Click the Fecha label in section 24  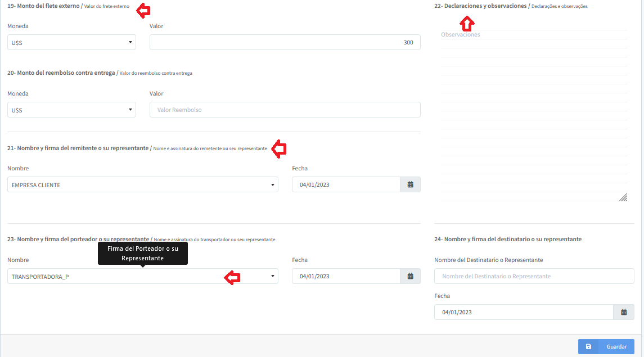(442, 296)
